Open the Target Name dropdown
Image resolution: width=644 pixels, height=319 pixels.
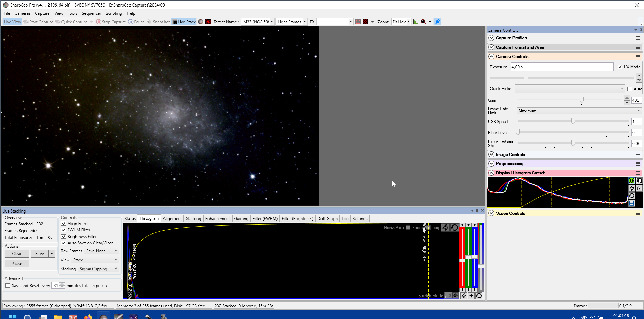point(272,22)
